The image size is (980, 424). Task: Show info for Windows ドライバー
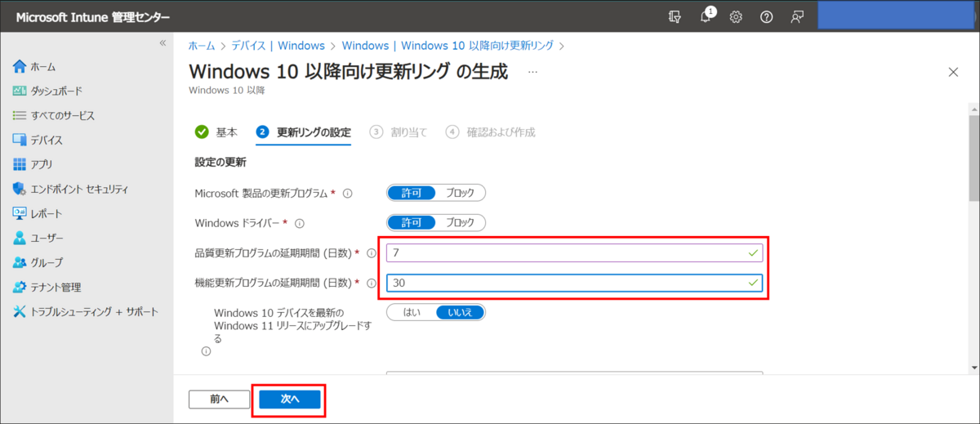pyautogui.click(x=299, y=223)
